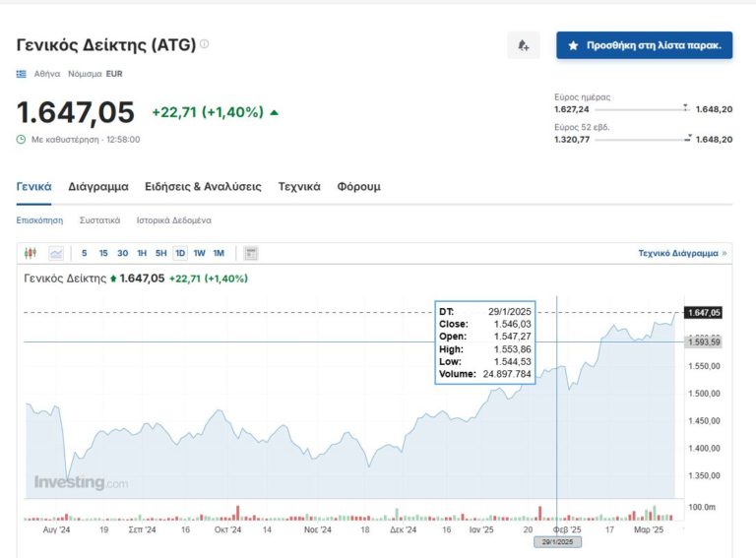Click the delayed clock icon near Με καθυστέρηση

[x=22, y=140]
